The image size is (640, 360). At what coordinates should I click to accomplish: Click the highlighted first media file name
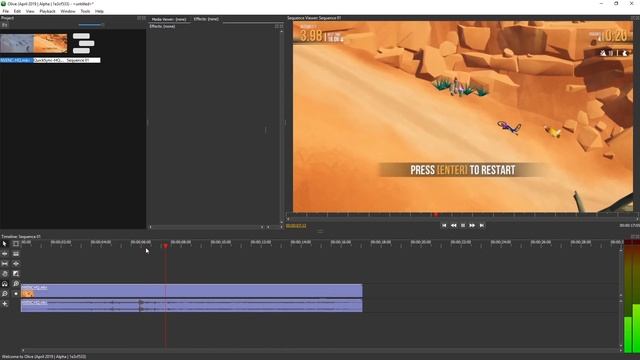[16, 60]
